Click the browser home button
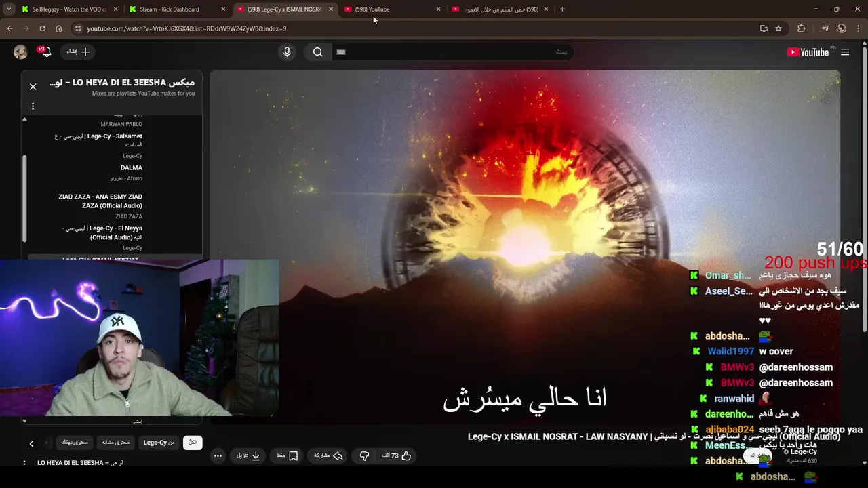868x488 pixels. (x=58, y=28)
